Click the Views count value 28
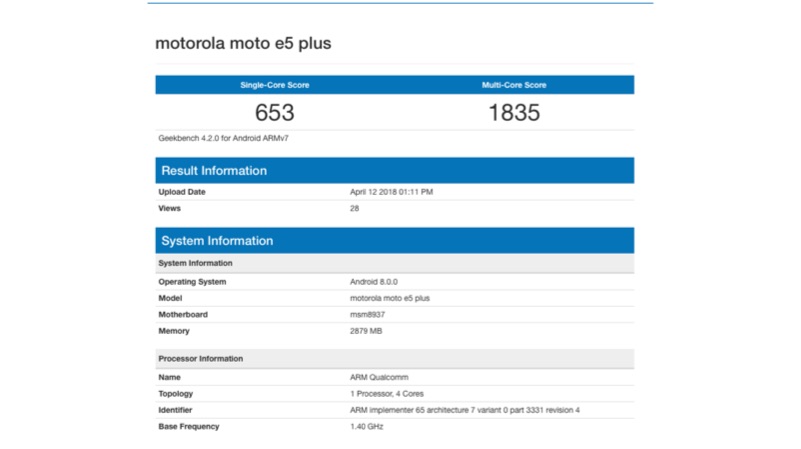The width and height of the screenshot is (801, 449). pos(354,208)
